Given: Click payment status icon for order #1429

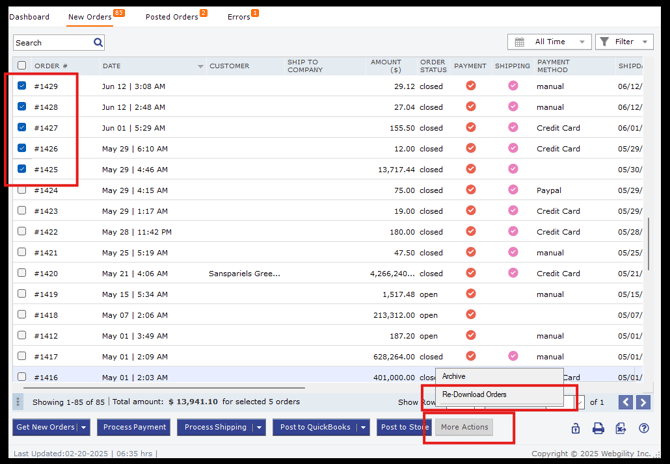Looking at the screenshot, I should (x=471, y=86).
